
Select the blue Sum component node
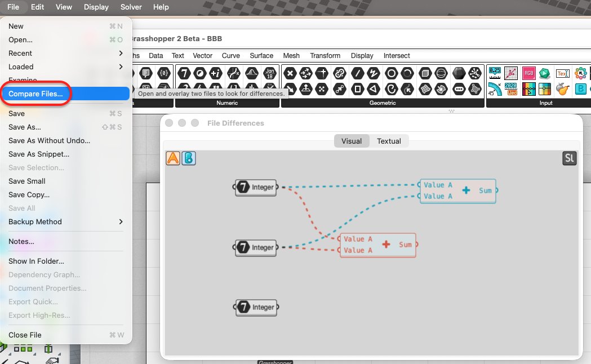pyautogui.click(x=458, y=190)
